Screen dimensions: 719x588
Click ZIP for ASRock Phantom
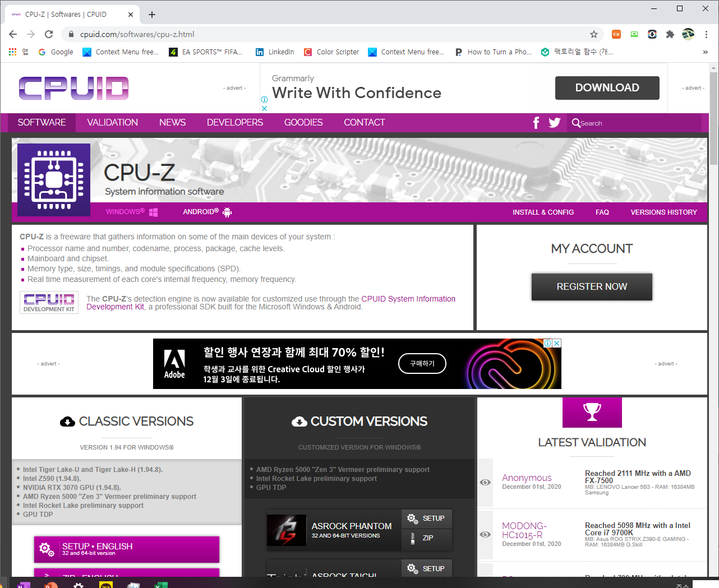coord(427,538)
